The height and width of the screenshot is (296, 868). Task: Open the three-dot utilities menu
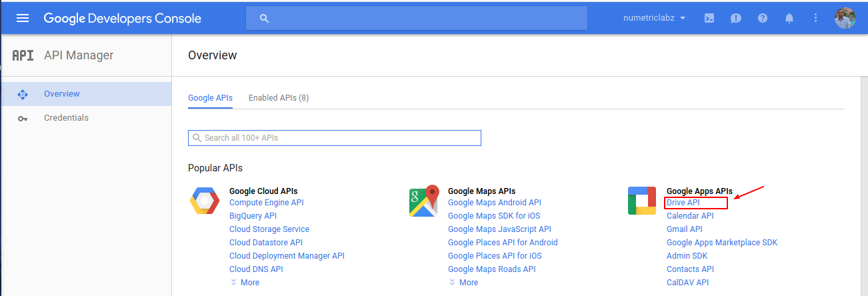pyautogui.click(x=815, y=18)
